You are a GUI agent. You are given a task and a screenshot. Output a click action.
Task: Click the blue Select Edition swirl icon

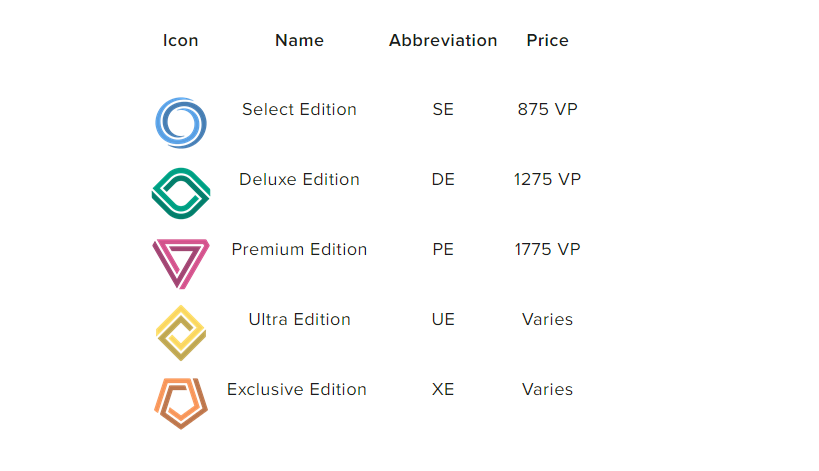click(x=181, y=123)
